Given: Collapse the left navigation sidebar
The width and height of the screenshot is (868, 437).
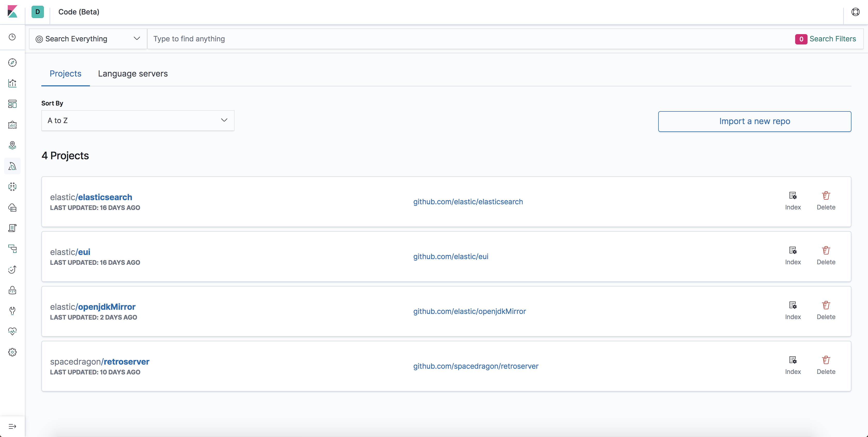Looking at the screenshot, I should 12,426.
